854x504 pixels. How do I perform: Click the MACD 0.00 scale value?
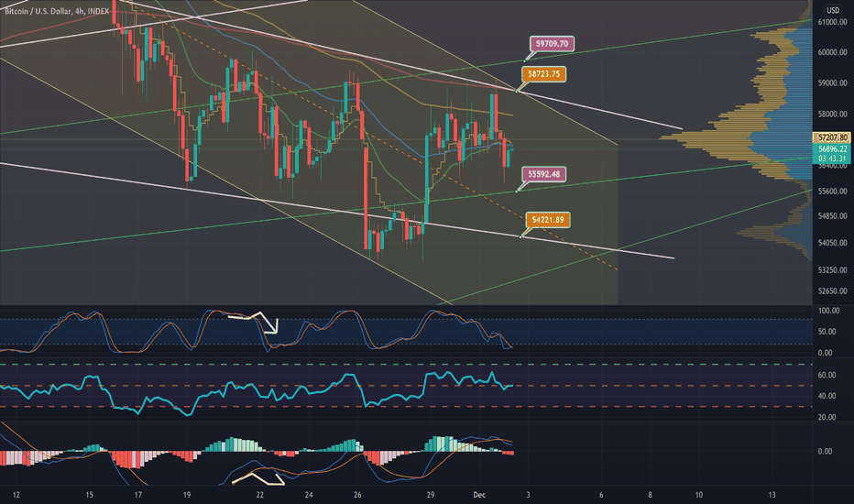click(825, 451)
